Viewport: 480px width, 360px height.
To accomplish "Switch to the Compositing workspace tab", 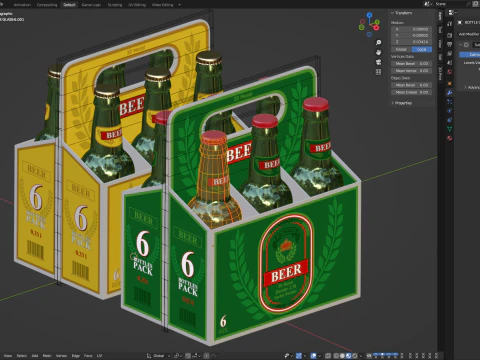I will click(47, 5).
